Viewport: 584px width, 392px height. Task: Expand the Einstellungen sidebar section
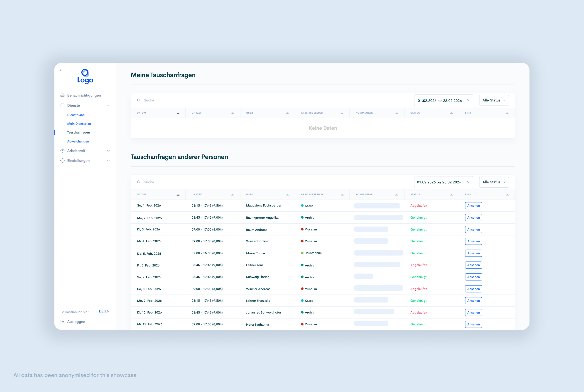[108, 161]
